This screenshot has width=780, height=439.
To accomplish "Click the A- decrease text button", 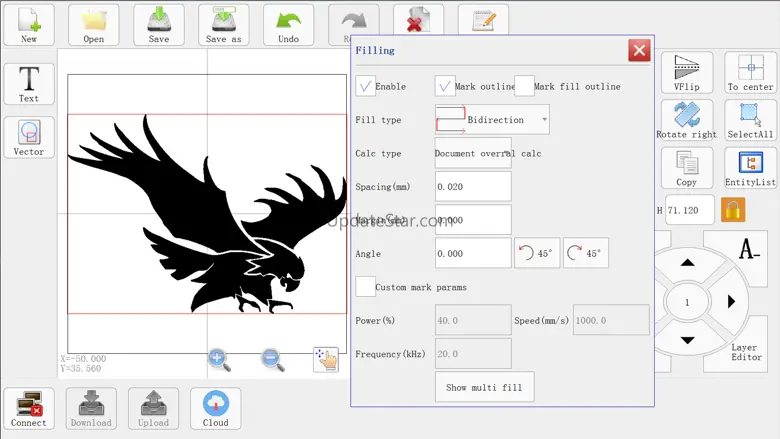I will pyautogui.click(x=749, y=250).
